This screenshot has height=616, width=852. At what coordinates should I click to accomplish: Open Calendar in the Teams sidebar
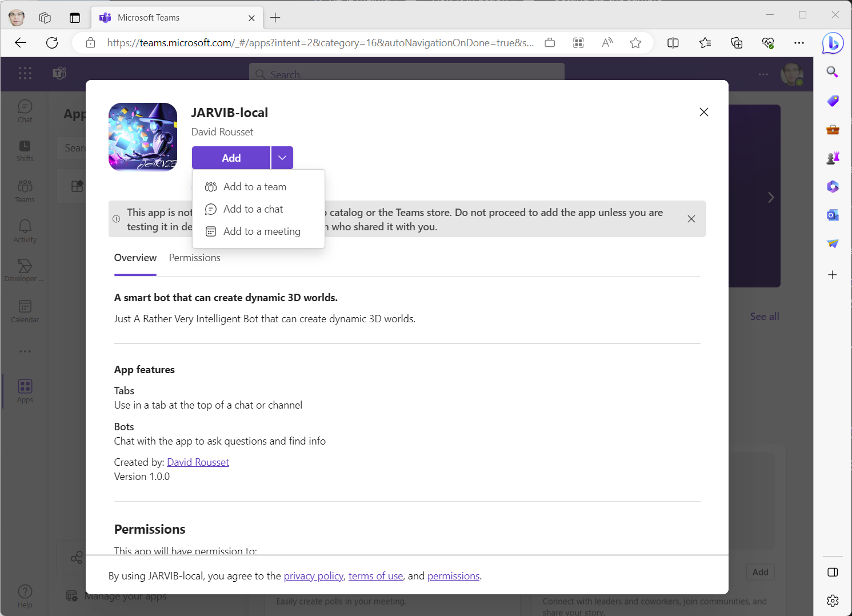click(x=25, y=311)
